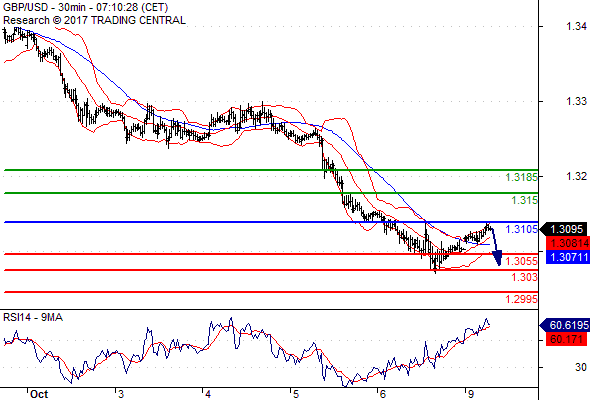
Task: Click the red 1.3055 support label
Action: click(x=521, y=261)
